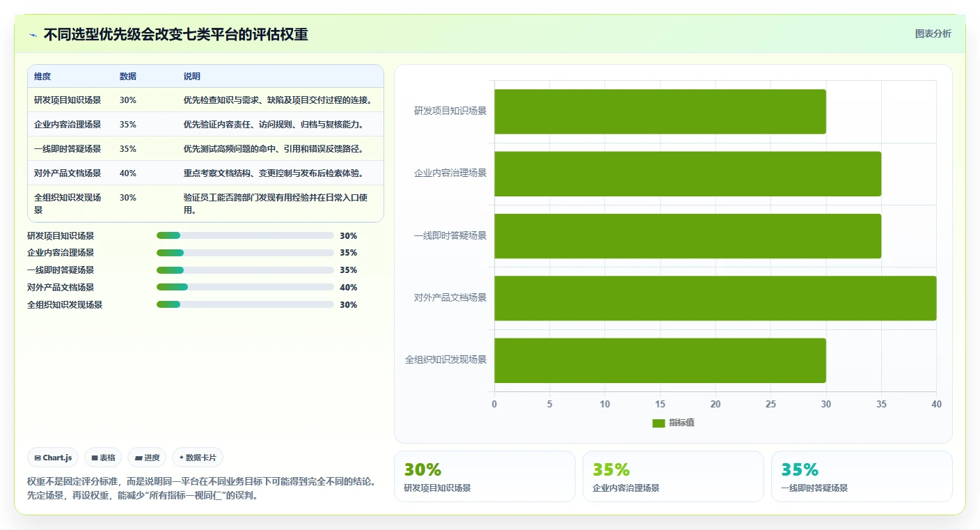The width and height of the screenshot is (980, 530).
Task: Click the 全组织知识发现场景 progress bar
Action: [x=246, y=304]
